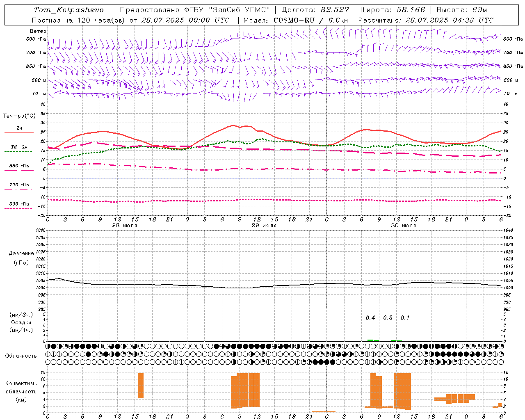
Task: Click the 30 июля date label
Action: [403, 226]
